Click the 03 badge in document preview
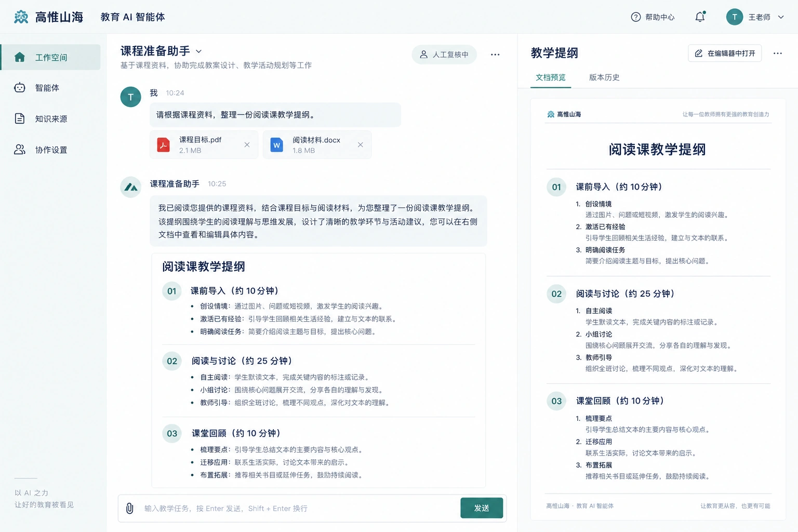798x532 pixels. (556, 401)
